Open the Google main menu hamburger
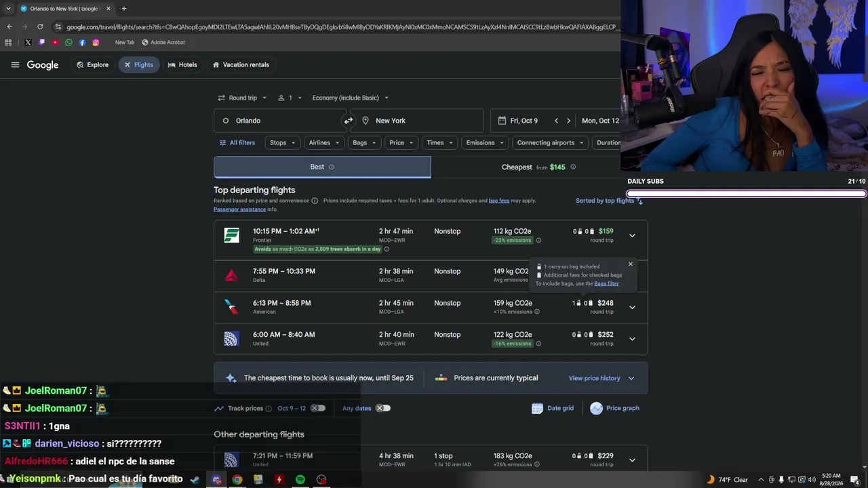This screenshot has height=488, width=868. pos(15,65)
